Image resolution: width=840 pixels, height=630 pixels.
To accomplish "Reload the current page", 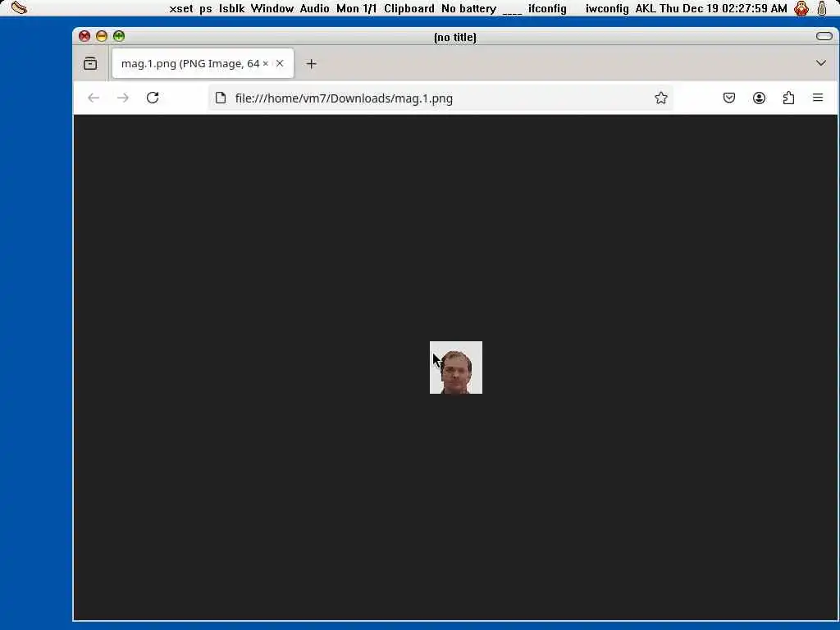I will [153, 98].
